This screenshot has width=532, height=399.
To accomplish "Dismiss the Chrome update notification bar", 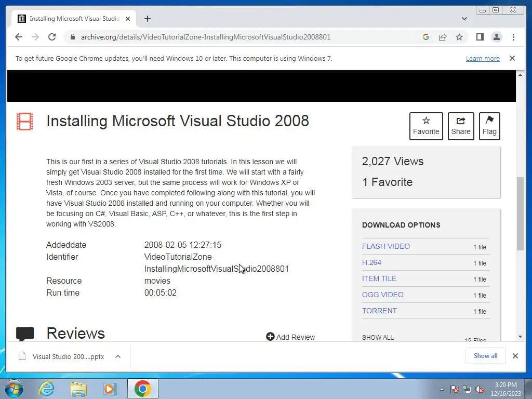I will point(512,58).
